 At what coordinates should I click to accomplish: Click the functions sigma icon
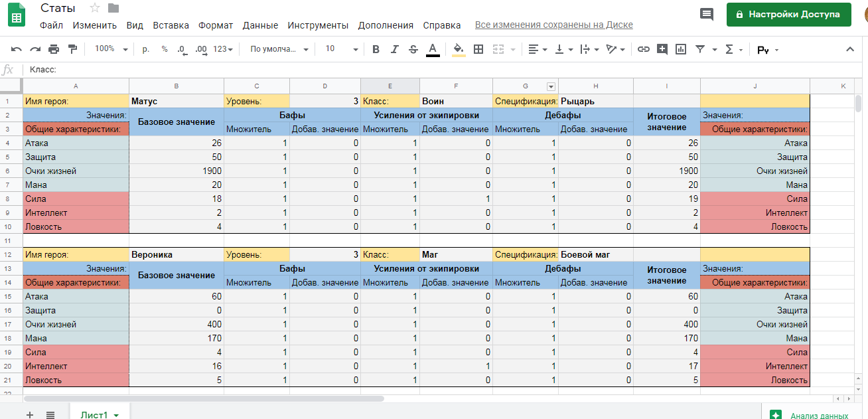[x=729, y=49]
